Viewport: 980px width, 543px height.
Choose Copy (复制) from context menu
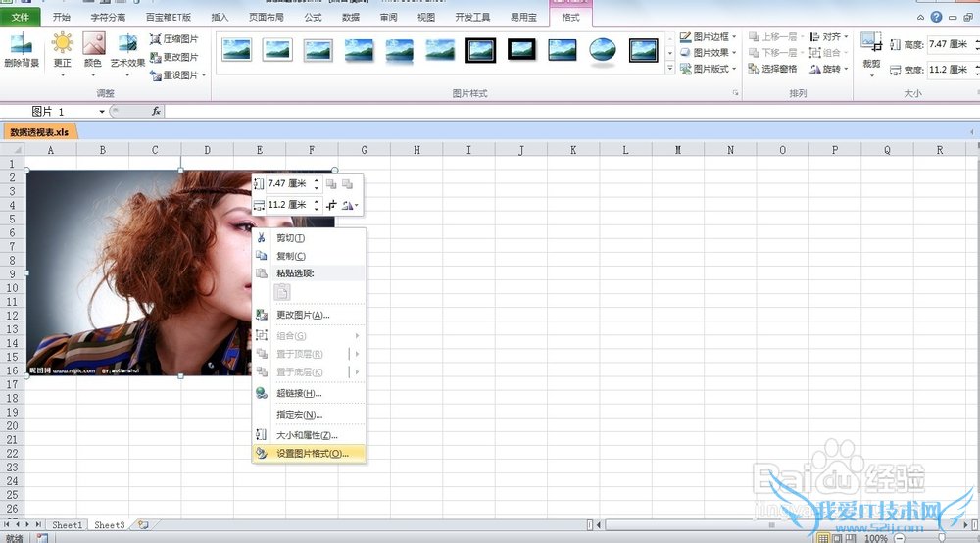[309, 256]
